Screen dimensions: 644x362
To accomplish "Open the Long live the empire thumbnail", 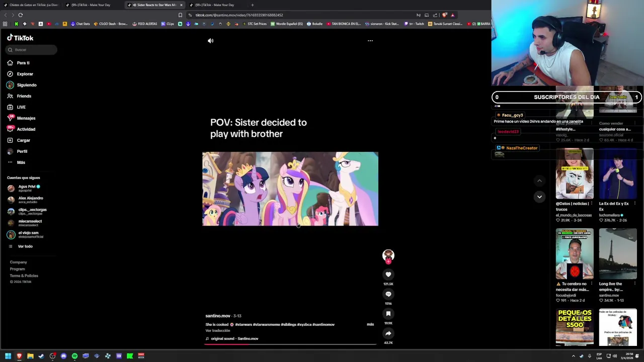I will tap(618, 253).
